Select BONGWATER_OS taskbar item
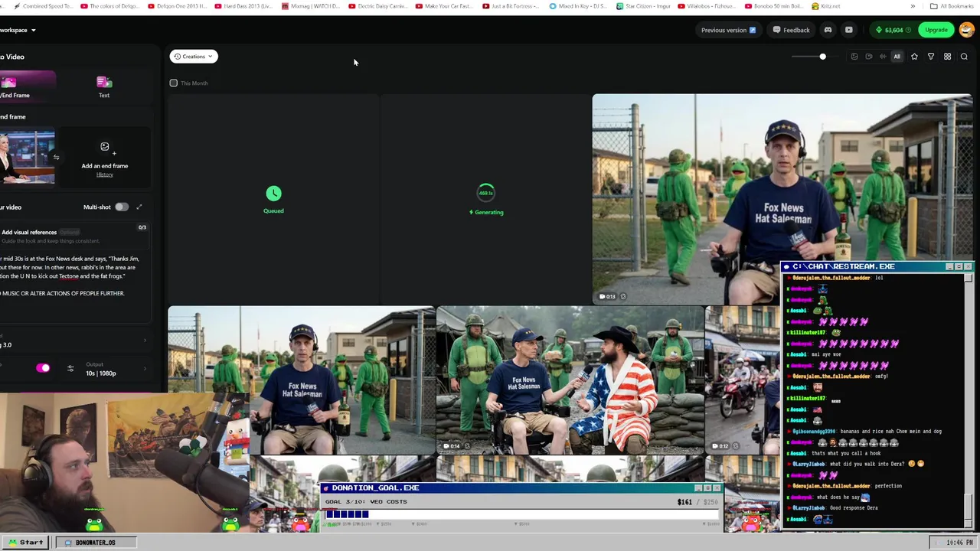Viewport: 980px width, 551px height. click(95, 543)
